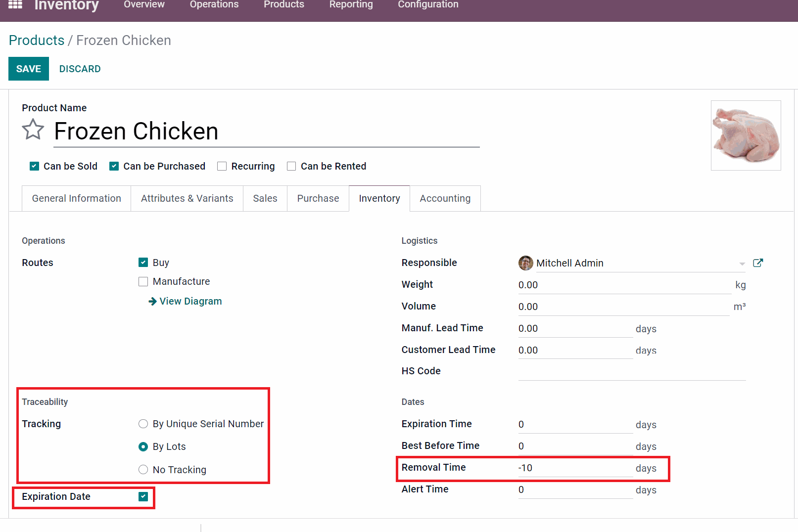
Task: Mark Frozen Chicken as favorite with star icon
Action: pos(32,130)
